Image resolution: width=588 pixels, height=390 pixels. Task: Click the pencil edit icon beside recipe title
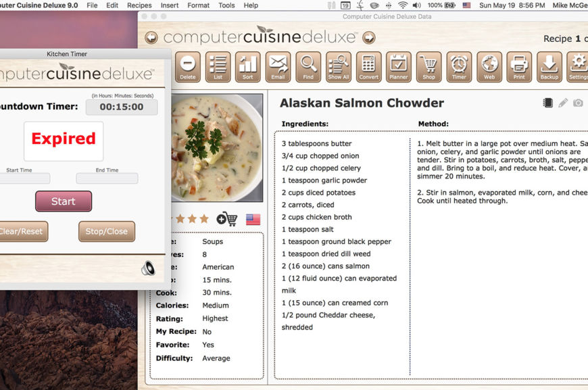(x=563, y=103)
